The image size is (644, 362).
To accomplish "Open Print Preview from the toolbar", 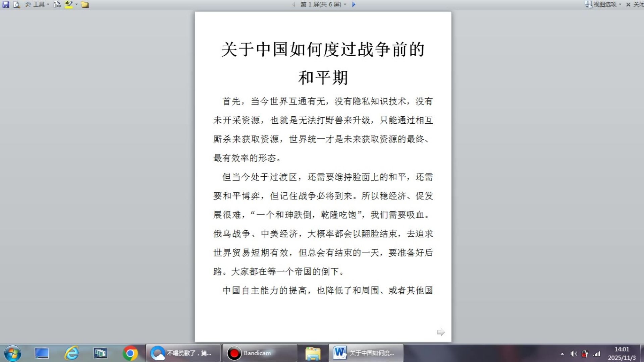I will click(x=16, y=5).
